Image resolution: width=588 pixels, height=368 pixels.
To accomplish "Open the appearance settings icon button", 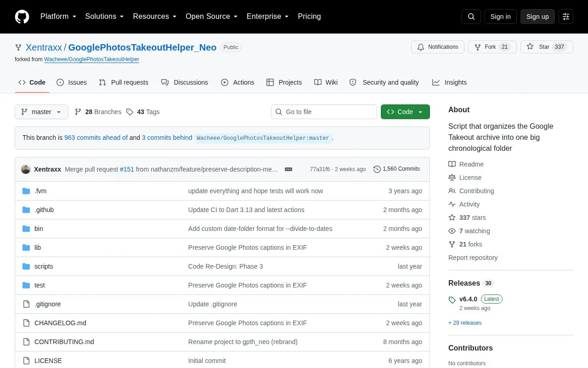I will (x=566, y=17).
